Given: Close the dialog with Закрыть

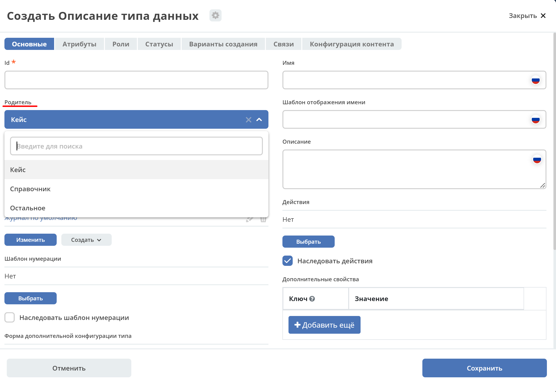Looking at the screenshot, I should 527,16.
